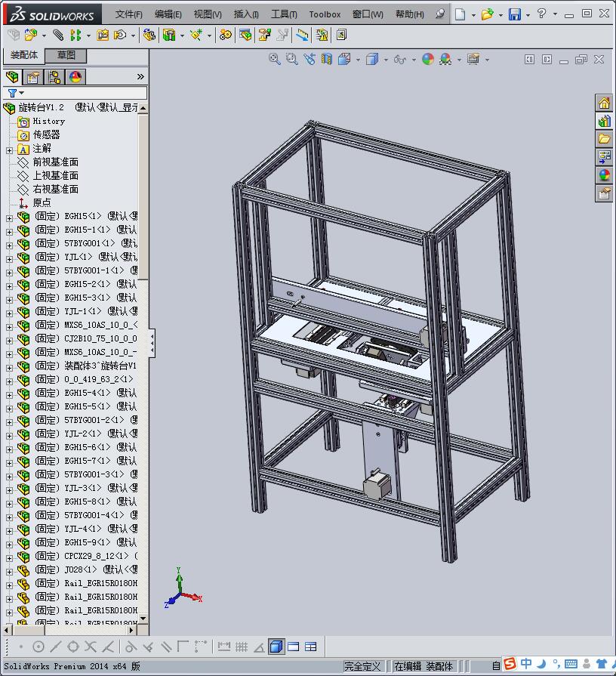
Task: Open the dropdown arrow next to Hide/Show Items
Action: point(414,60)
